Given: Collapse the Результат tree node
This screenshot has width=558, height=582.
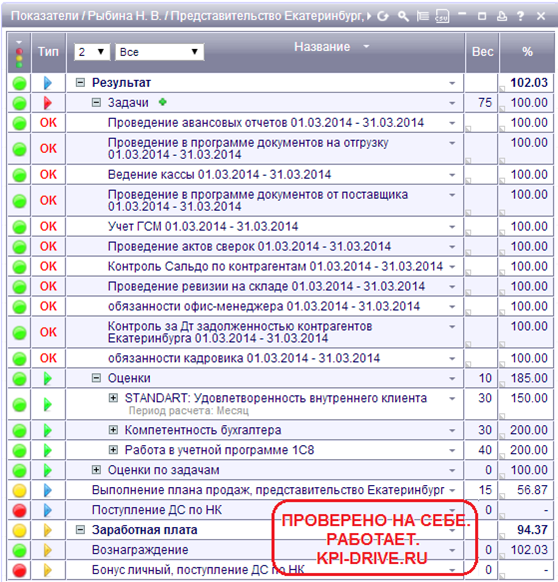Looking at the screenshot, I should click(x=80, y=82).
